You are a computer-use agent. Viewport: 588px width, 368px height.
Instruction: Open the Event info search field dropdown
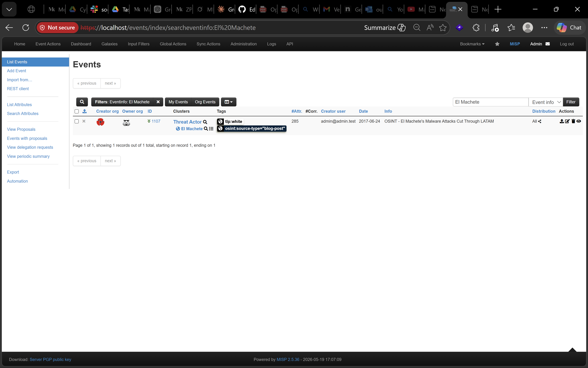pos(546,102)
